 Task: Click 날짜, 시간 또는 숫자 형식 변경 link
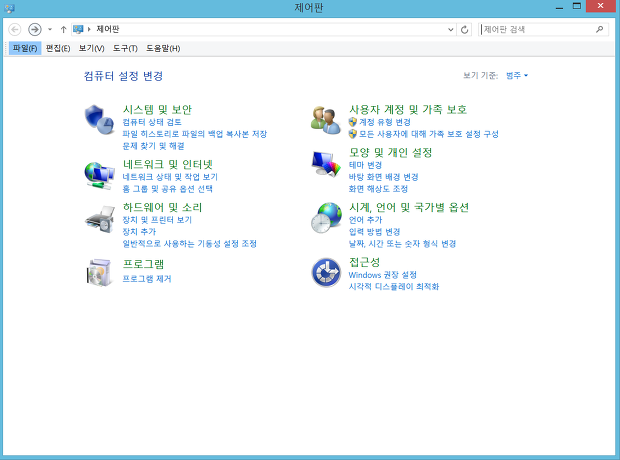402,243
